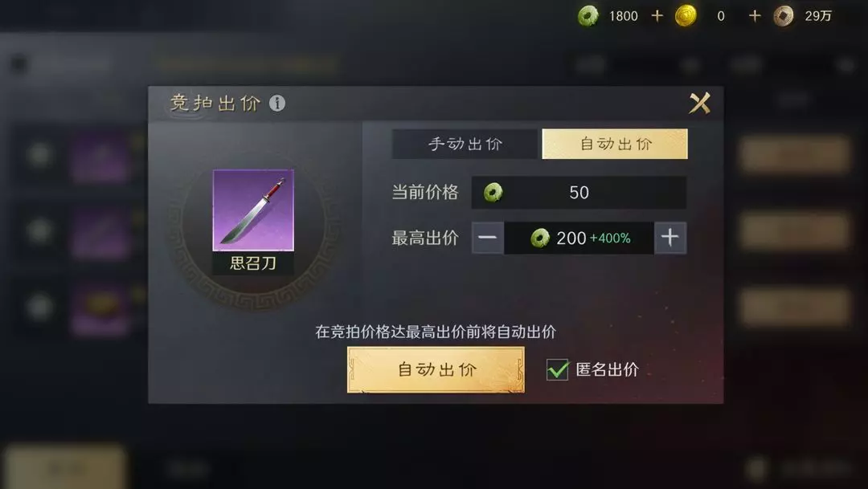Viewport: 868px width, 489px height.
Task: Open the auction bid info icon
Action: tap(276, 103)
